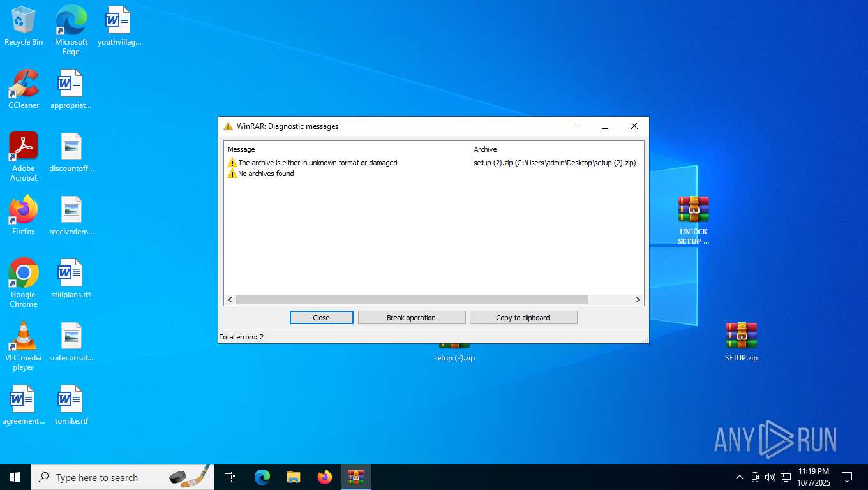The image size is (868, 490).
Task: Open network status tray icon
Action: [786, 477]
